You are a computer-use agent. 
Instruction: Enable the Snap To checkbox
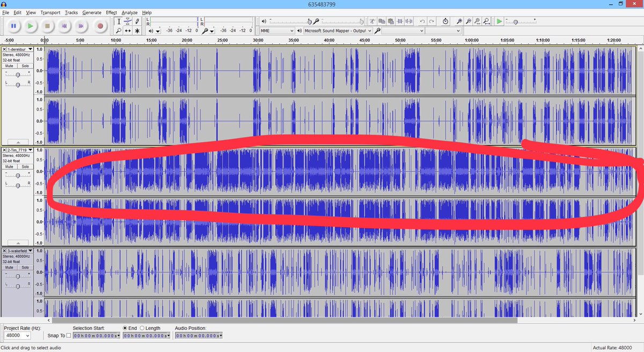point(68,335)
